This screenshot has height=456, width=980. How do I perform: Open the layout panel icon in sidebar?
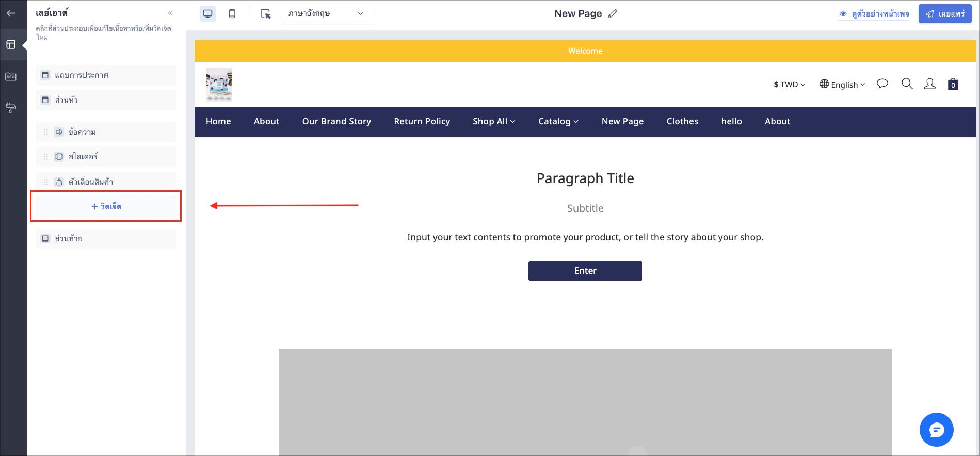tap(11, 45)
